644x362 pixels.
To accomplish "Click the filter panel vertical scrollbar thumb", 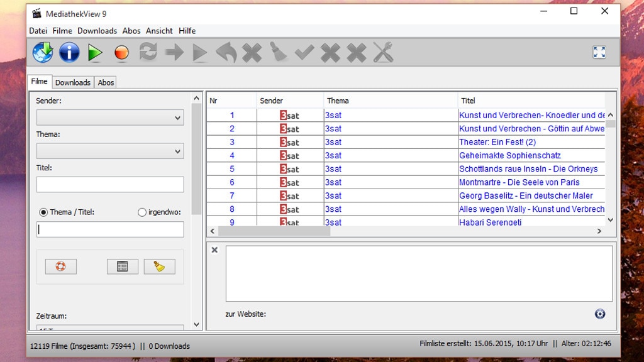I will (197, 159).
